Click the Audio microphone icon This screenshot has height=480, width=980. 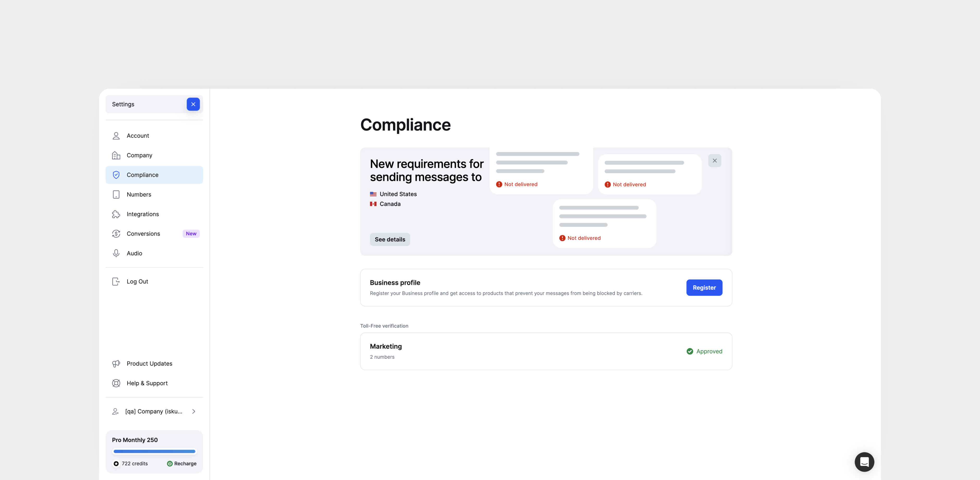(x=116, y=254)
